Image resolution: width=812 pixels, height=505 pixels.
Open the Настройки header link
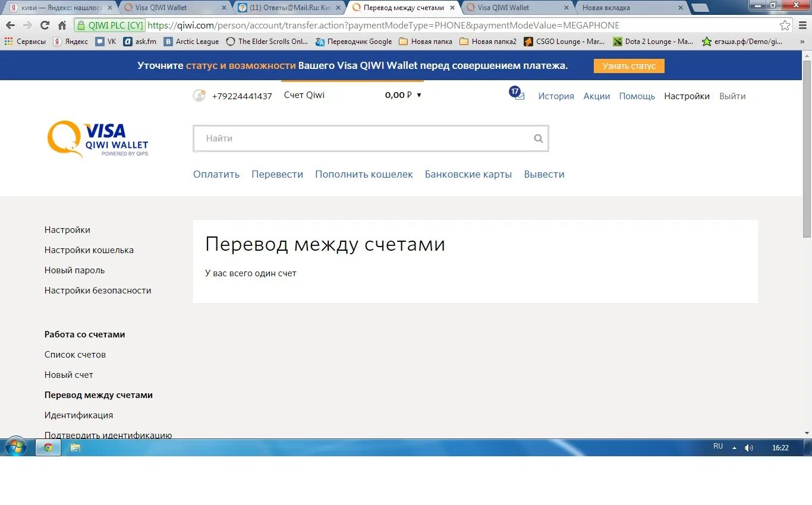(687, 96)
